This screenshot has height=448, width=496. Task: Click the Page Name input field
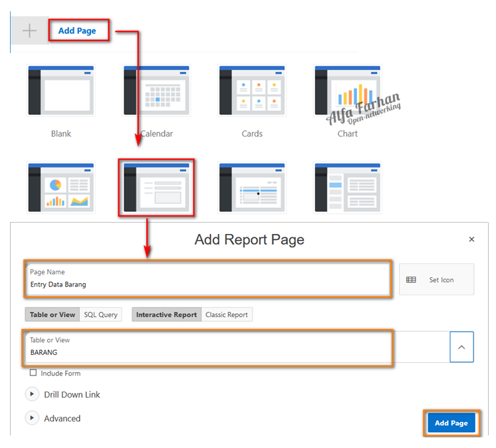pyautogui.click(x=207, y=279)
